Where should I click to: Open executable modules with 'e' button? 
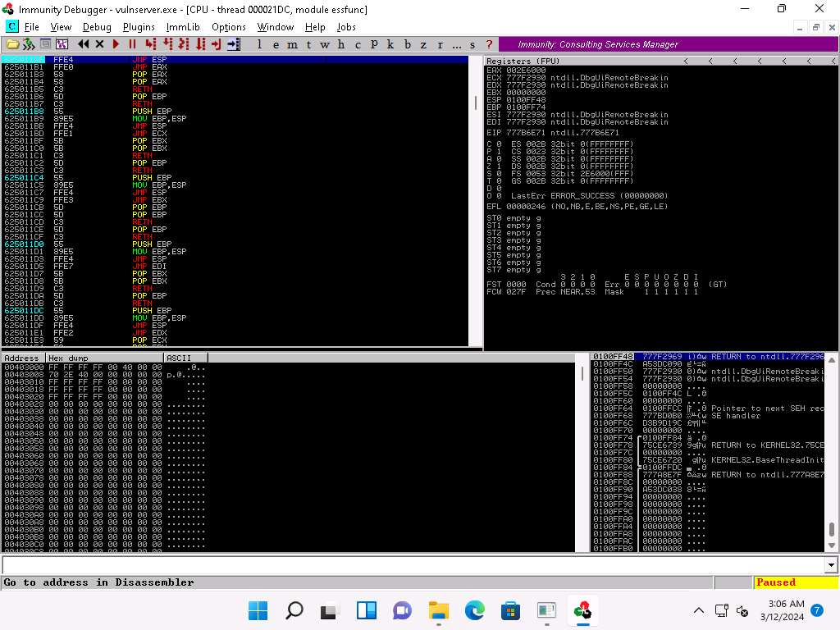click(x=275, y=44)
